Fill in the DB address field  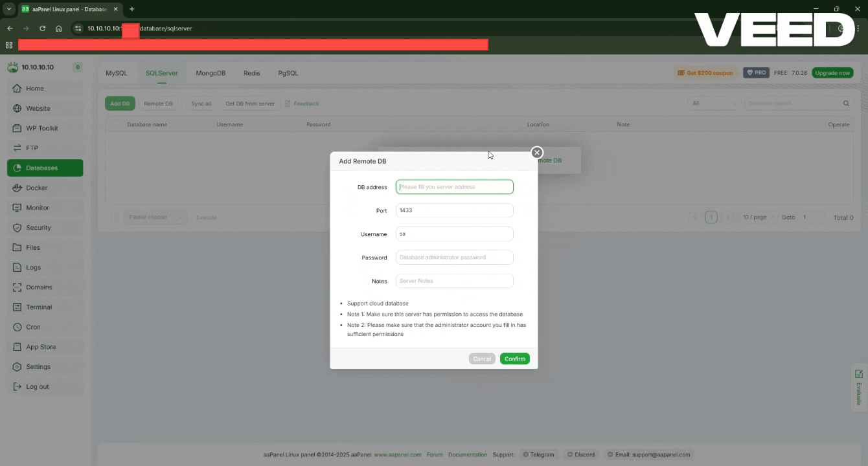455,187
